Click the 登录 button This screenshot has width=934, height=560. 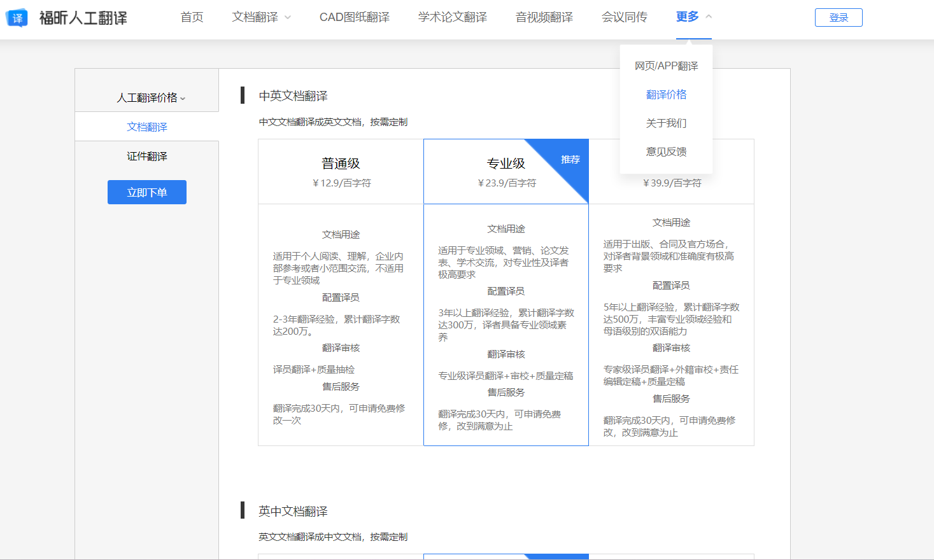(838, 17)
